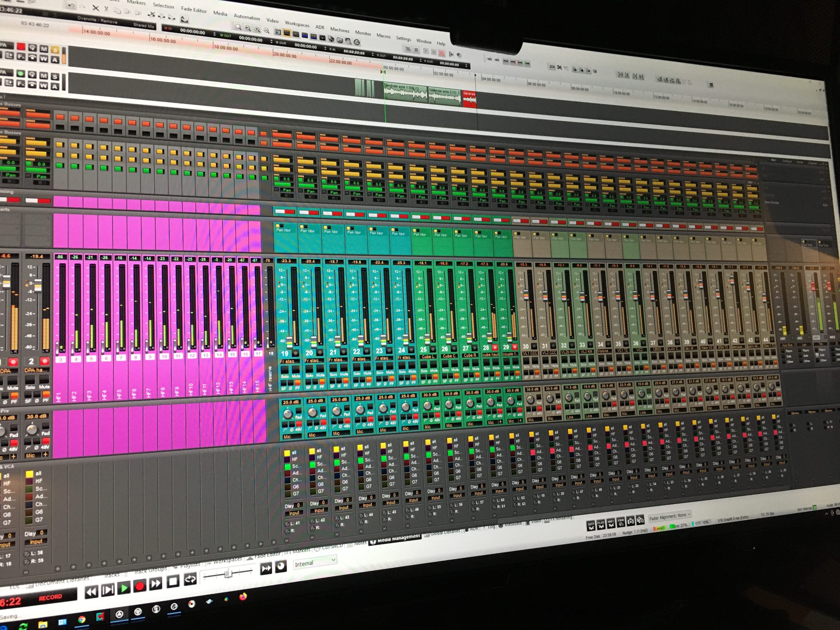This screenshot has height=630, width=840.
Task: Click the Pan button on strip 19
Action: pos(287,190)
